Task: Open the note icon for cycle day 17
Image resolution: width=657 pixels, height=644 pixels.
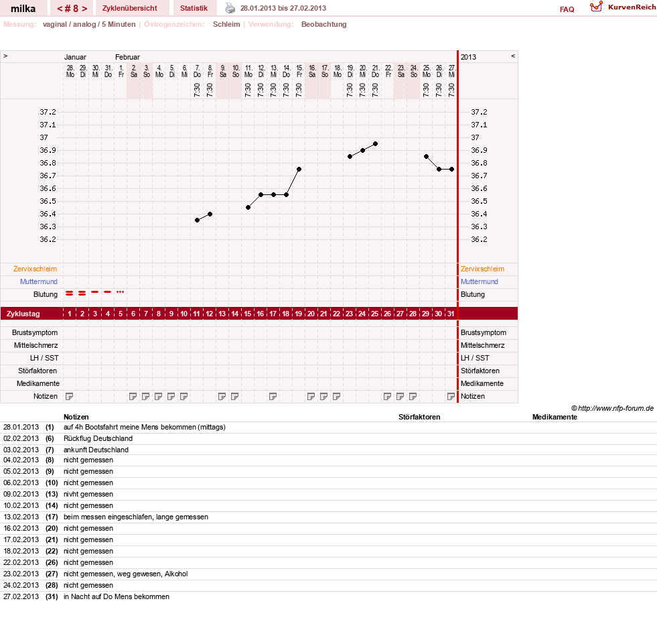Action: [x=273, y=396]
